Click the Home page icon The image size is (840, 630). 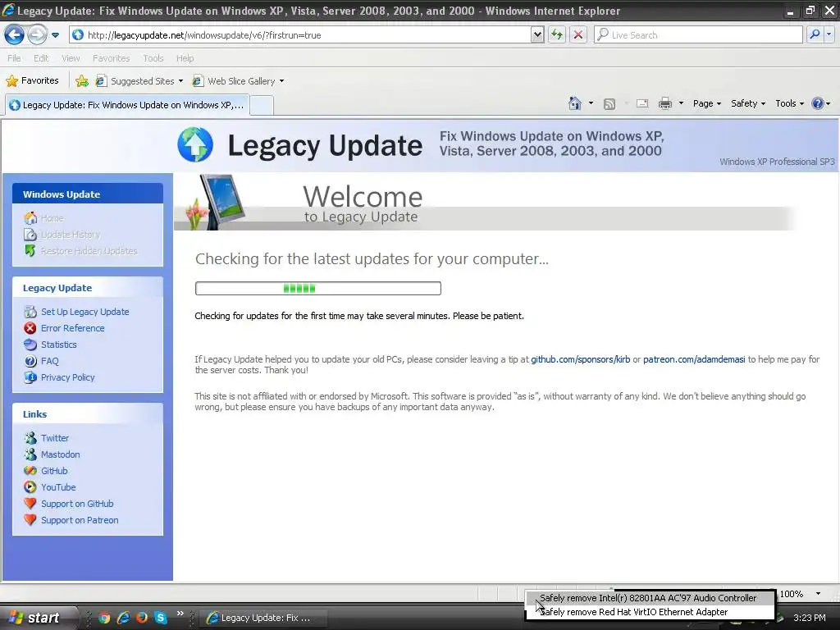pos(575,103)
